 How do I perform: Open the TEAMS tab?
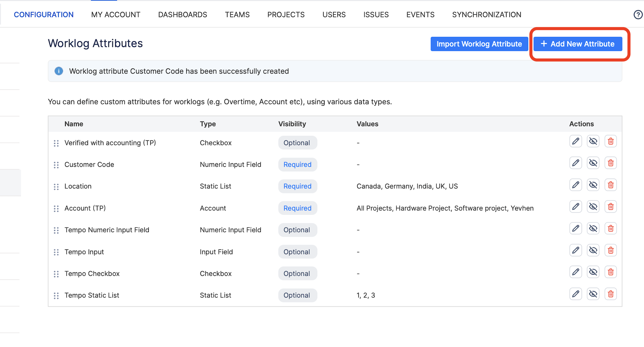tap(237, 15)
